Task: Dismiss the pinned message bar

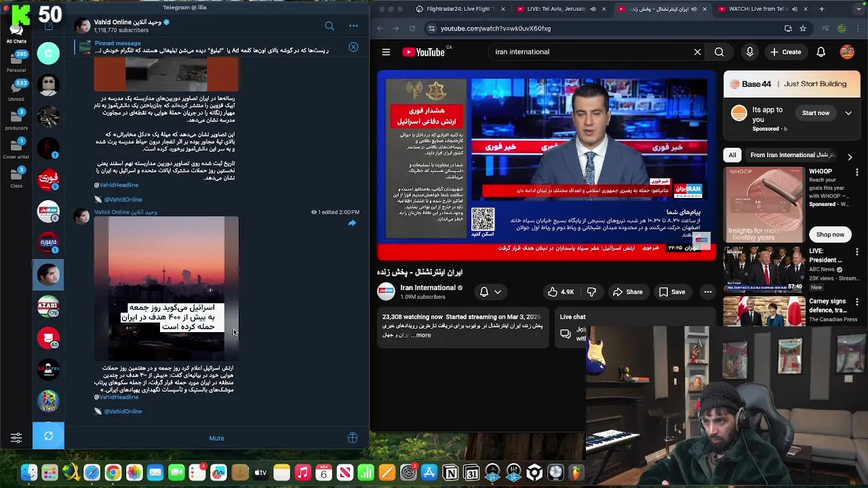Action: 353,47
